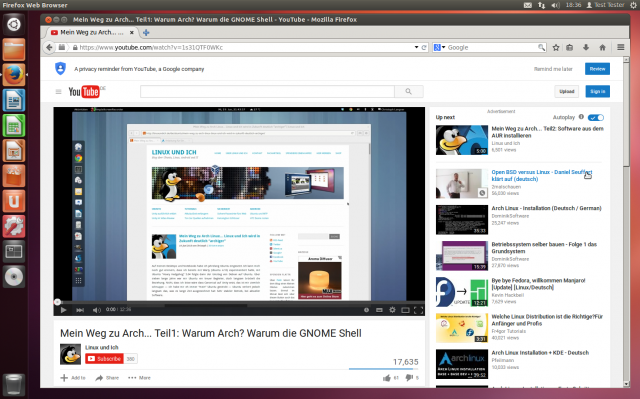
Task: Go to the Firefox home page icon
Action: point(602,47)
